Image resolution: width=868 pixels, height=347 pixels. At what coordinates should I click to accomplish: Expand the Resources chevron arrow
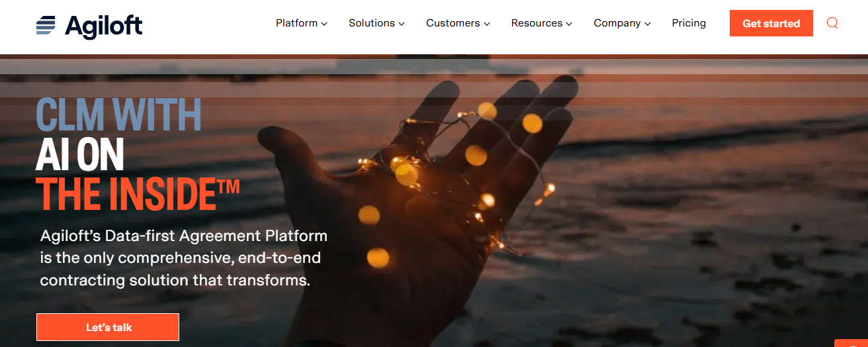tap(568, 24)
